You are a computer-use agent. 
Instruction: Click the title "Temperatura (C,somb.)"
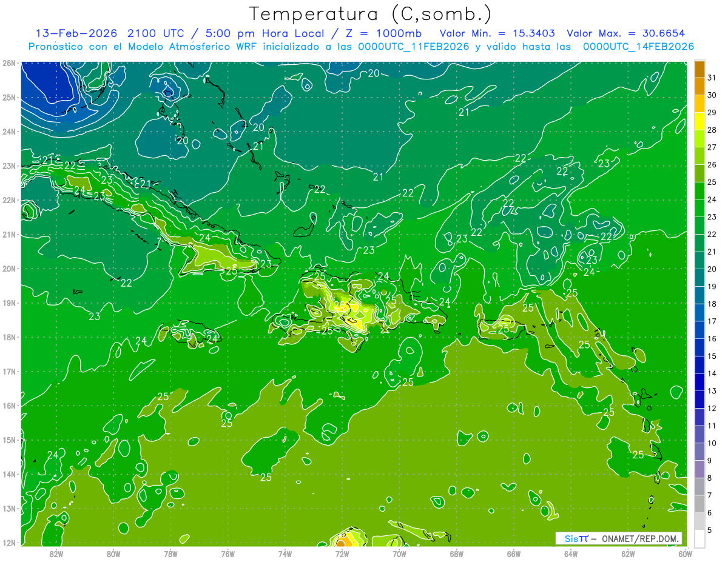[x=371, y=14]
